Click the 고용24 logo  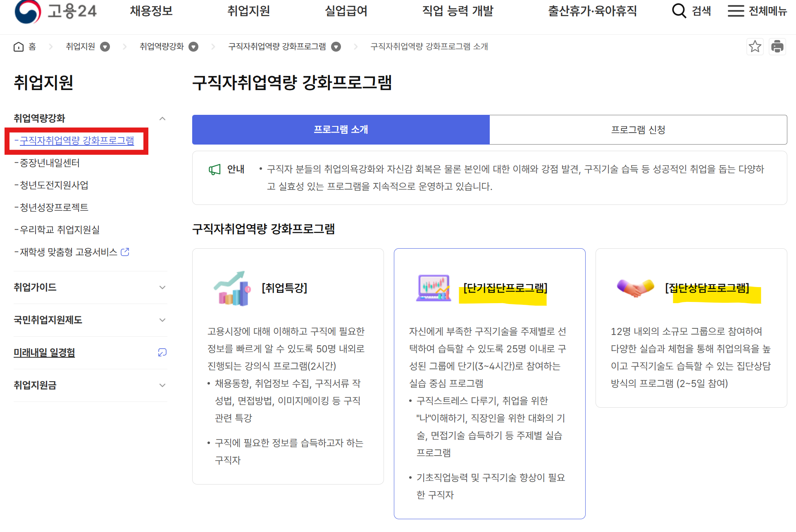[x=55, y=11]
